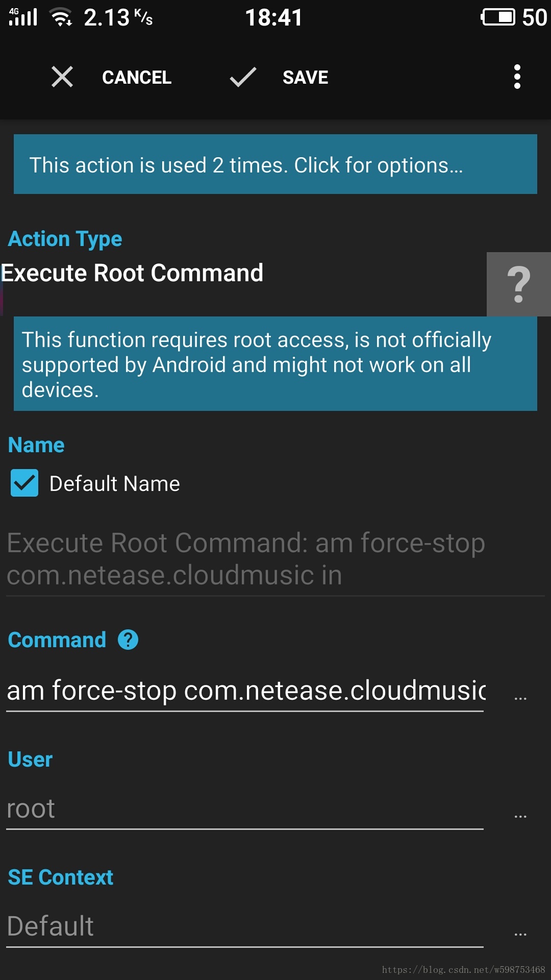Image resolution: width=551 pixels, height=980 pixels.
Task: Tap the battery indicator in status bar
Action: coord(498,17)
